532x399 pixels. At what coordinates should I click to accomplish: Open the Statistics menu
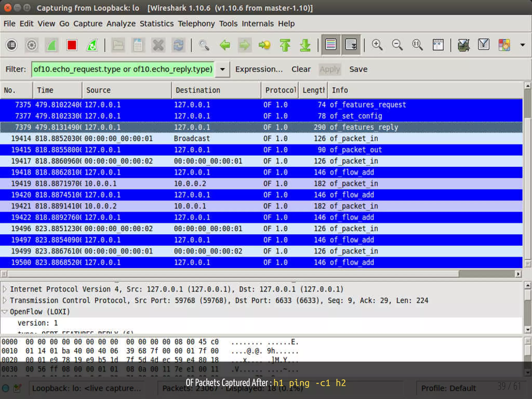pyautogui.click(x=156, y=24)
